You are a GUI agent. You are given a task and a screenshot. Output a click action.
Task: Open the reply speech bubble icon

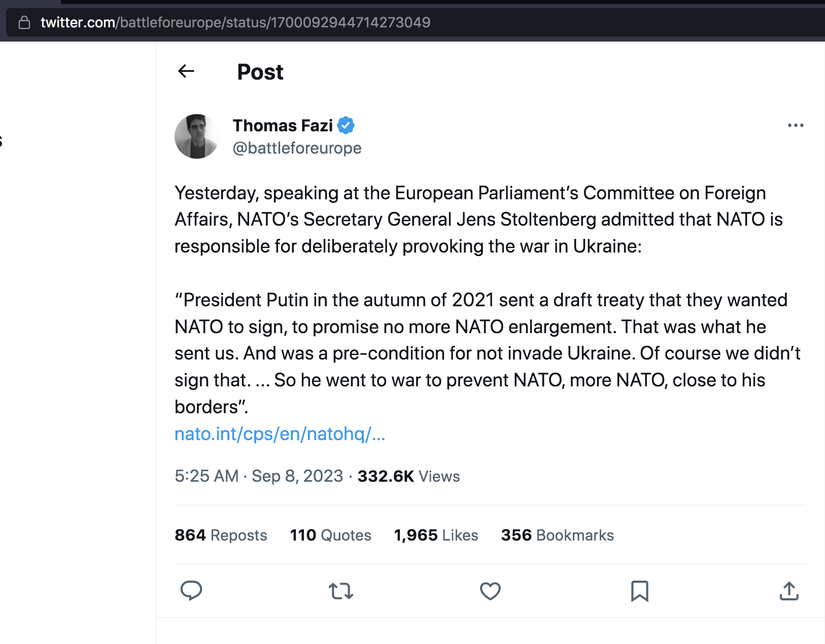point(191,591)
